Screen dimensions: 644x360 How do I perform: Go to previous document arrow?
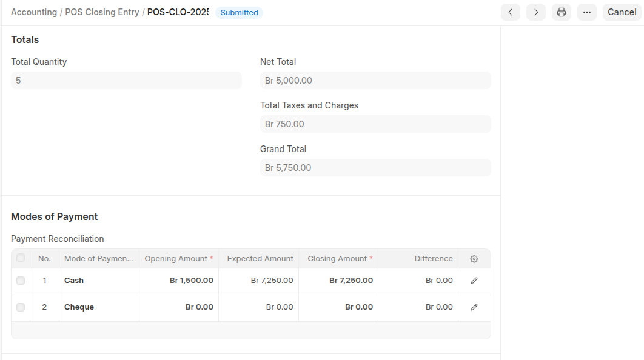(x=510, y=12)
